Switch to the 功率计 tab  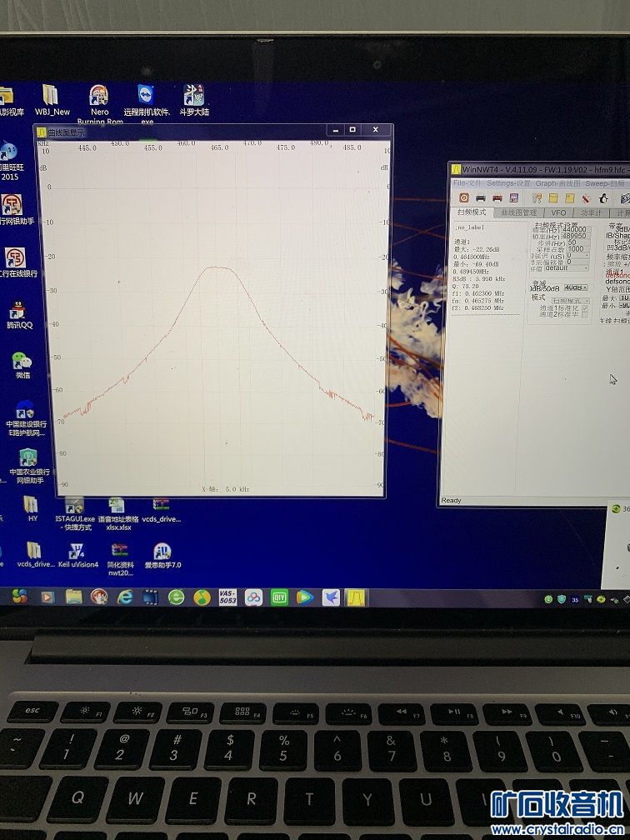pyautogui.click(x=592, y=212)
